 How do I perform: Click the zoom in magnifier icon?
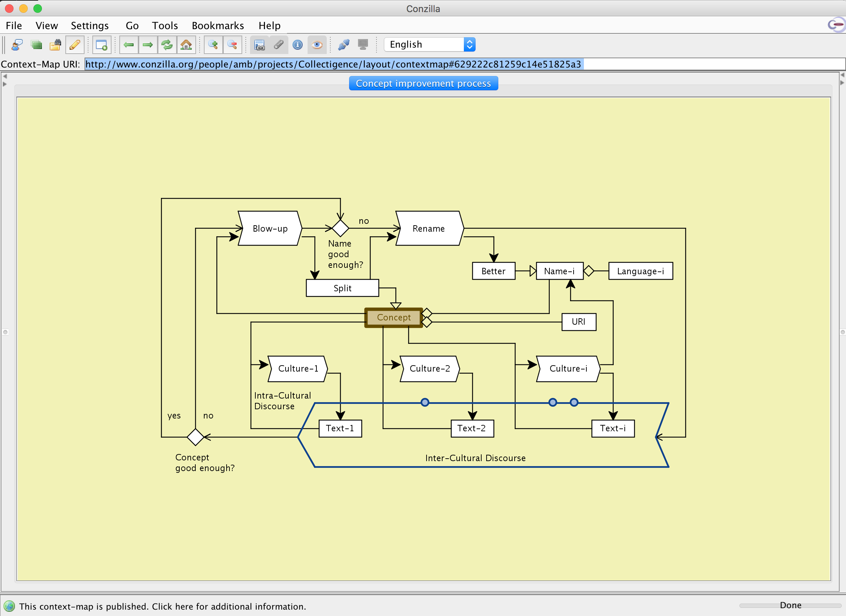tap(213, 45)
